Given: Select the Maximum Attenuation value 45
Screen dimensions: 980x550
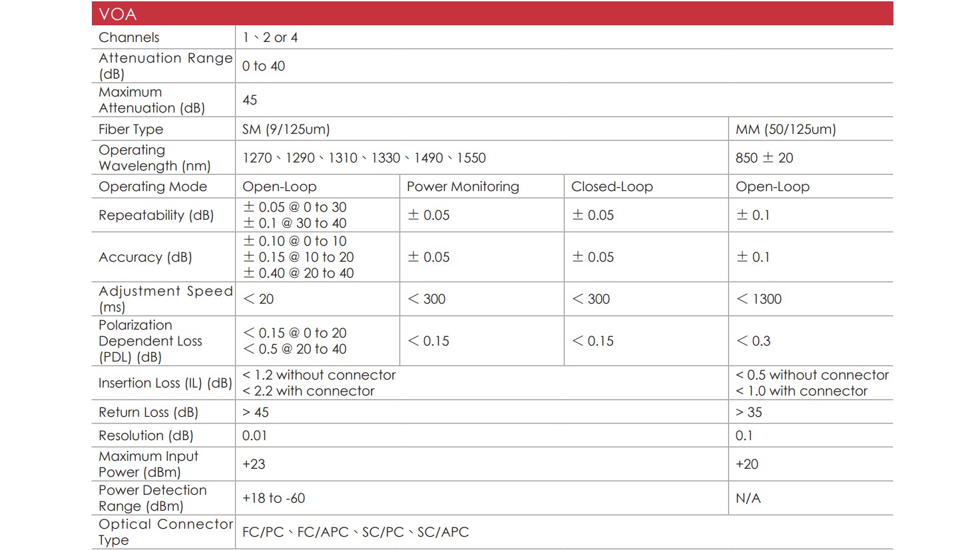Looking at the screenshot, I should pos(250,100).
